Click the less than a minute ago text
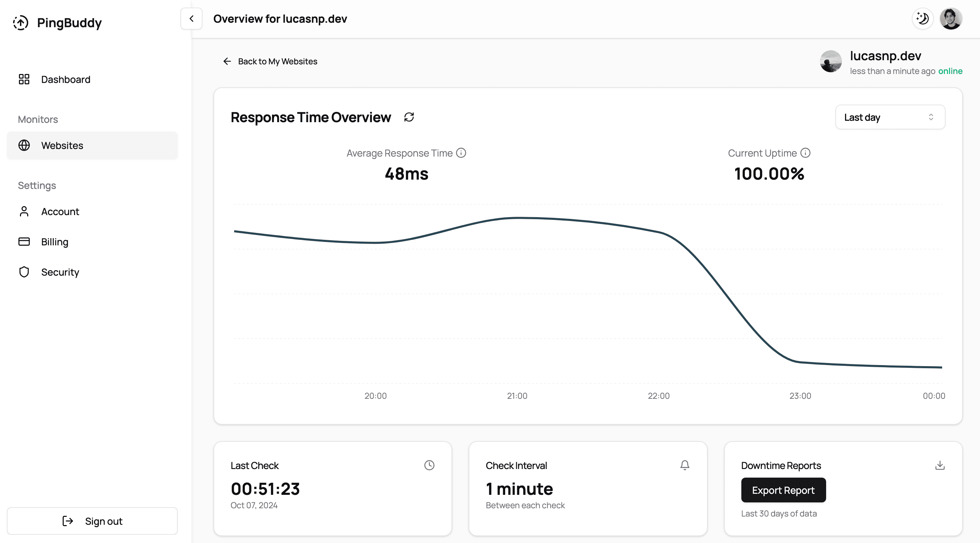 click(x=893, y=71)
